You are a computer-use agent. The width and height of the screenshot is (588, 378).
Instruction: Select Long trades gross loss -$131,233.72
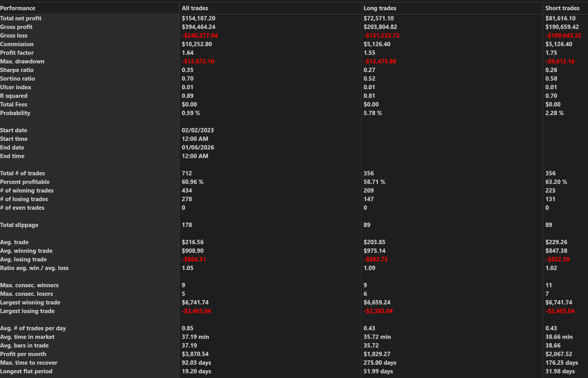pyautogui.click(x=381, y=35)
